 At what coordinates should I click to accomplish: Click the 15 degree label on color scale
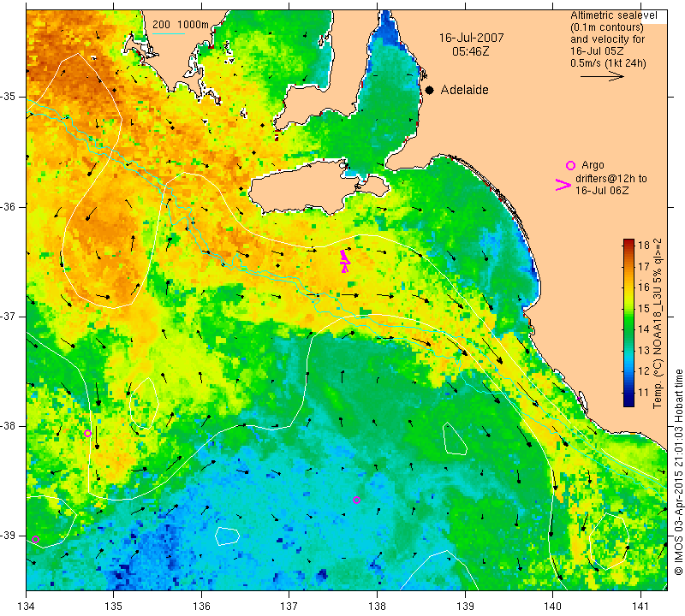pyautogui.click(x=644, y=309)
